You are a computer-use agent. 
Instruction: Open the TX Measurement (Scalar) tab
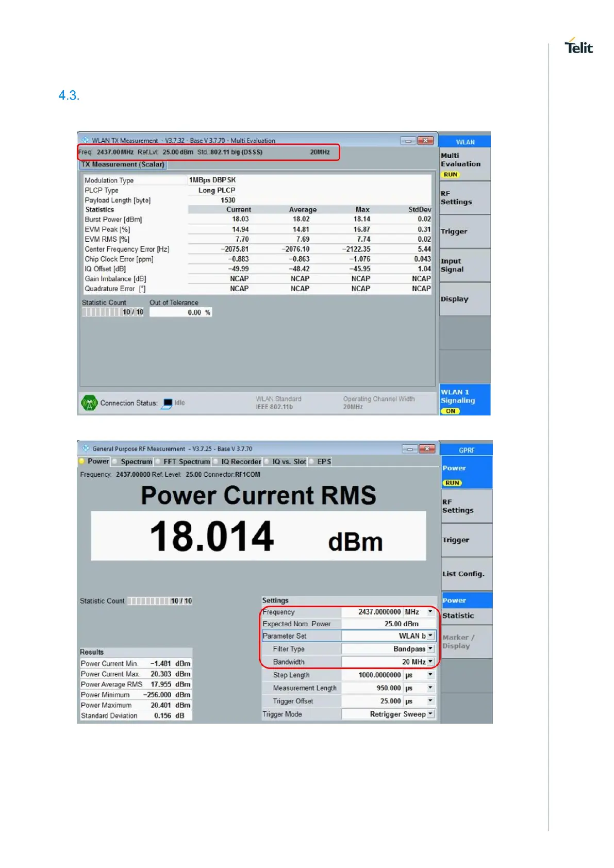pos(123,164)
